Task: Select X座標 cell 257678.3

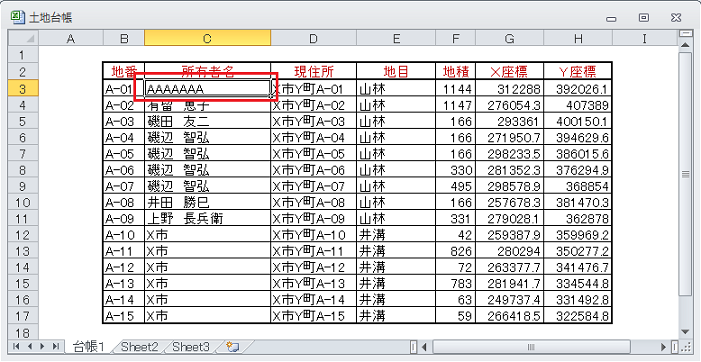Action: tap(510, 202)
